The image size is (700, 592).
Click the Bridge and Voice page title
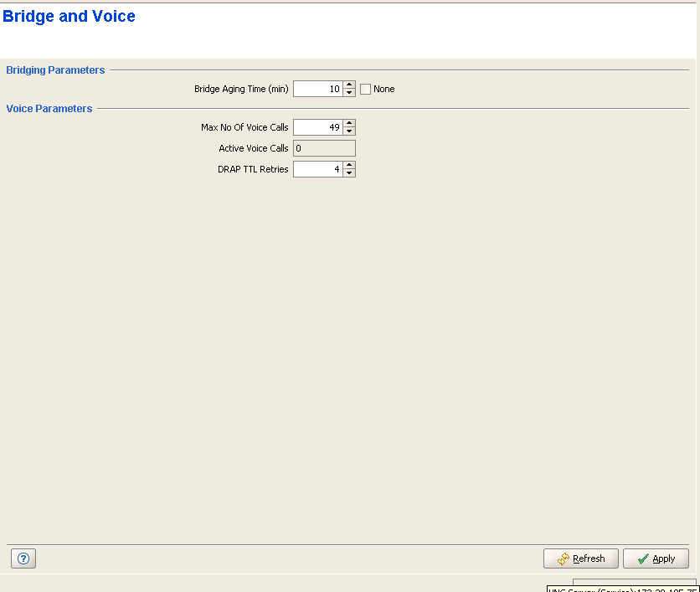pos(69,17)
